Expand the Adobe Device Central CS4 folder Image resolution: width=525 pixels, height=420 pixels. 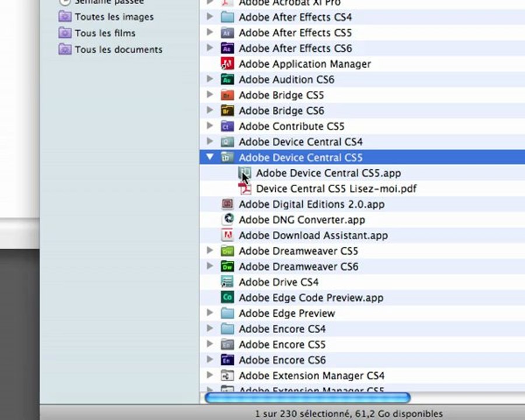pos(210,141)
